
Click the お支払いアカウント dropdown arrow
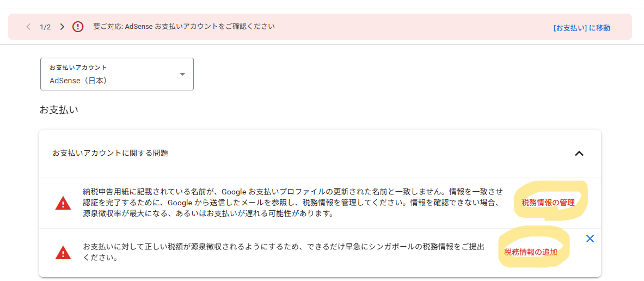click(x=182, y=75)
